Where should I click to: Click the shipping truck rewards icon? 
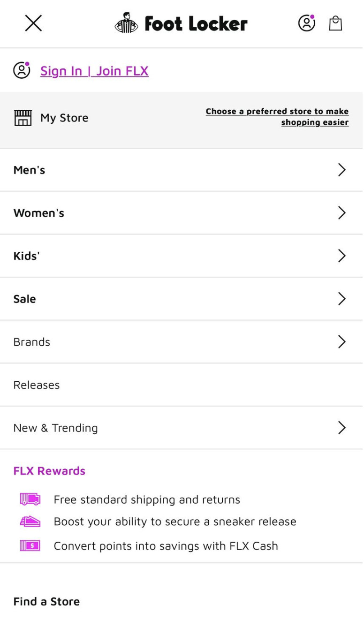click(30, 499)
